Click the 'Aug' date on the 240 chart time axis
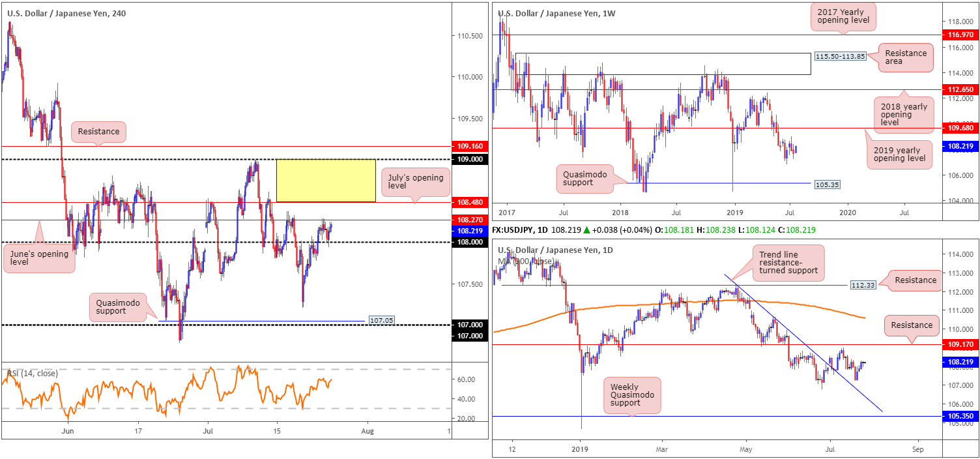The height and width of the screenshot is (459, 980). coord(367,432)
